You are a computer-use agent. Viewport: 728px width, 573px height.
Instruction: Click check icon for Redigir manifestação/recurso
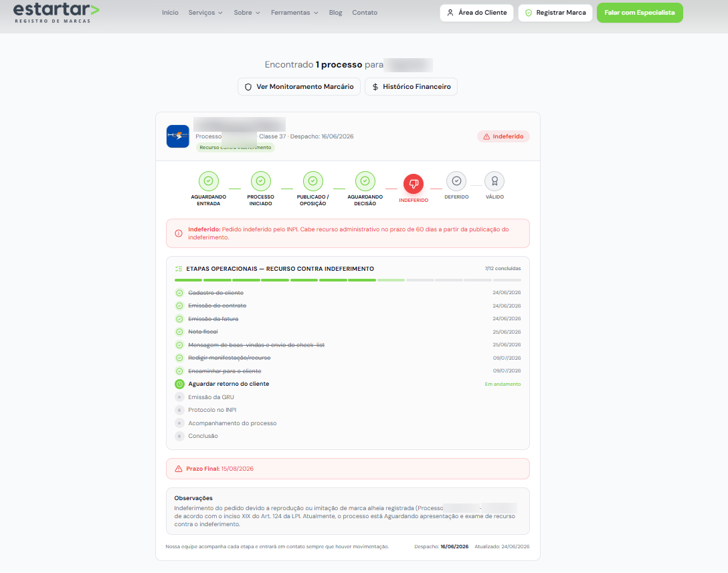[179, 358]
